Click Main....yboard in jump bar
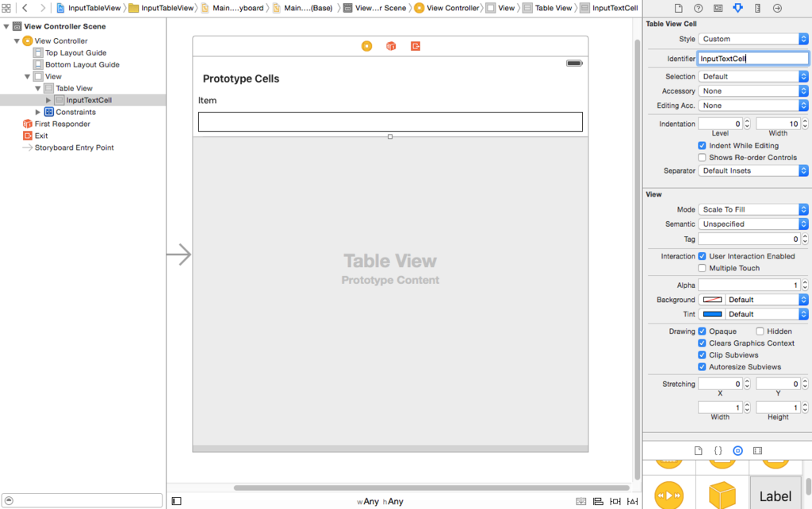 coord(232,8)
